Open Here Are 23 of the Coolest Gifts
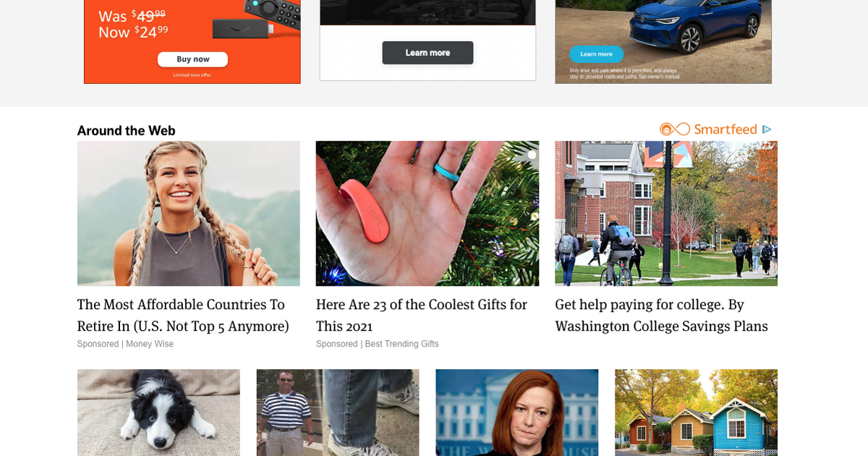The width and height of the screenshot is (868, 456). click(x=422, y=316)
